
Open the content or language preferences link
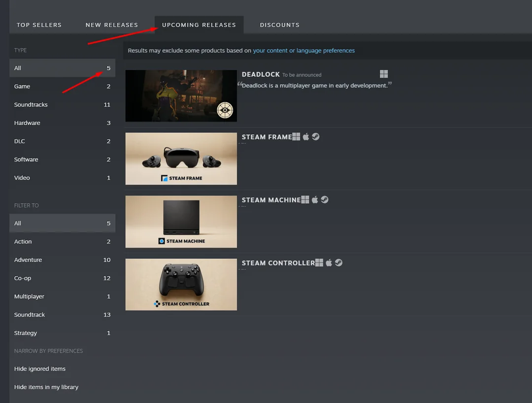(x=303, y=51)
